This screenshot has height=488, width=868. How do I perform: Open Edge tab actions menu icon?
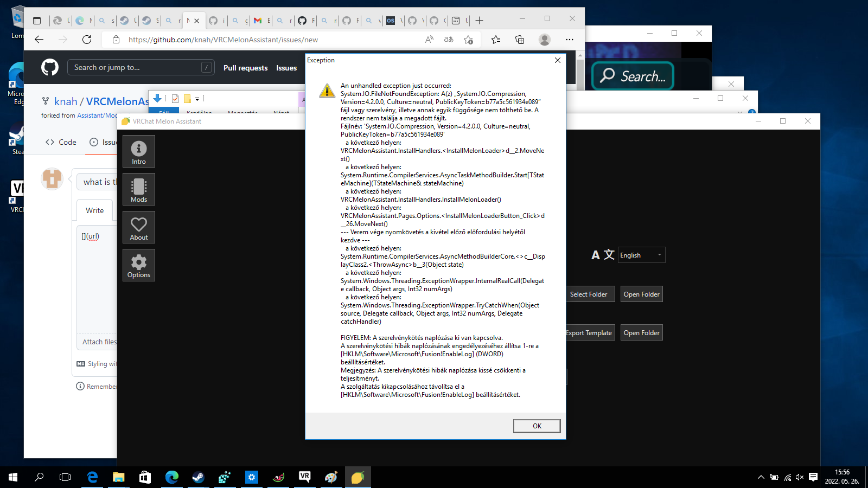click(x=37, y=21)
